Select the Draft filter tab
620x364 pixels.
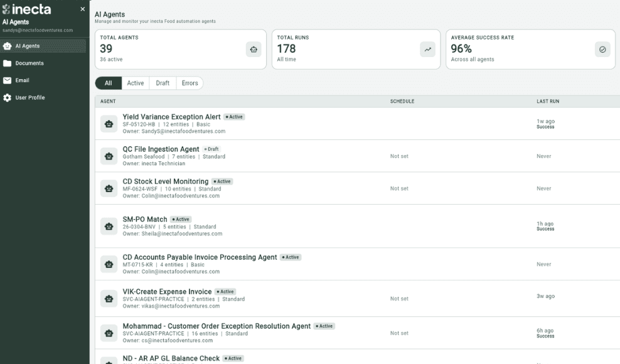tap(163, 83)
